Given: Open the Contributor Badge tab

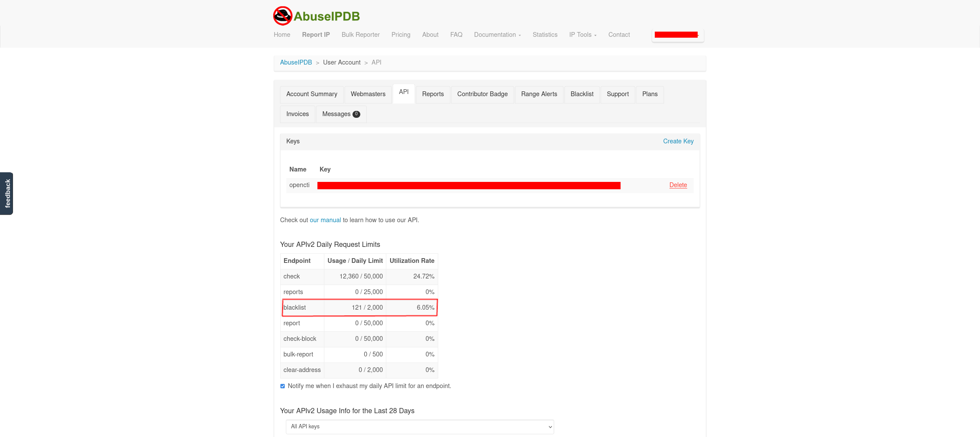Looking at the screenshot, I should (x=482, y=94).
